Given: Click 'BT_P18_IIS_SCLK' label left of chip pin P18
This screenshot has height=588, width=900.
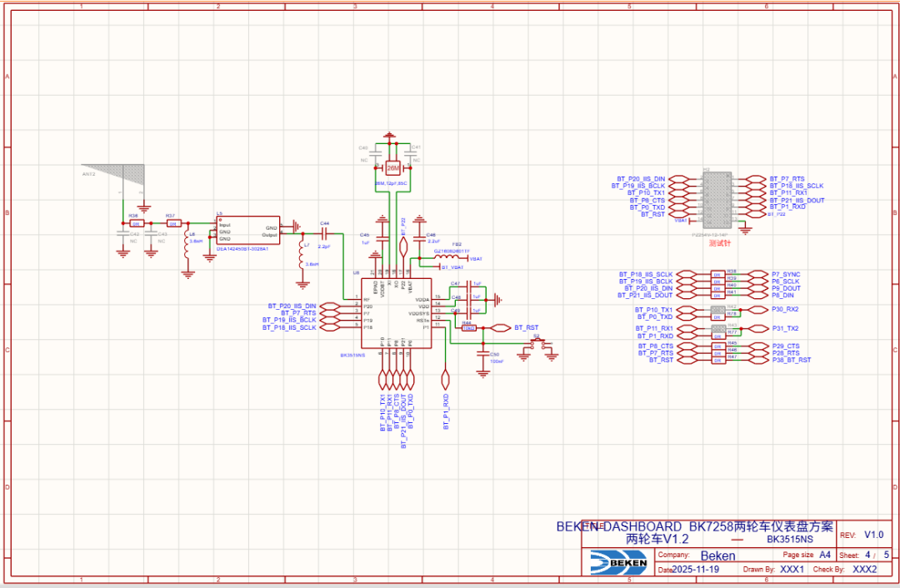Looking at the screenshot, I should click(289, 327).
